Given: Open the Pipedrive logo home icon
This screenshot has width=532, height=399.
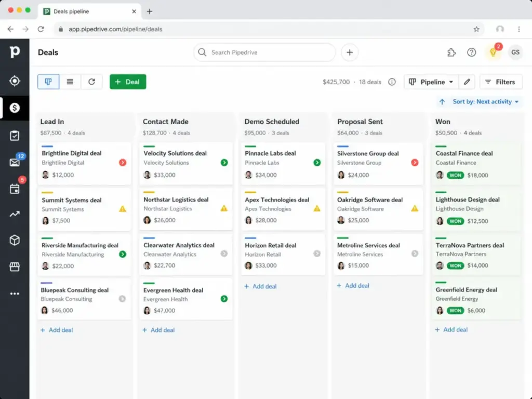Looking at the screenshot, I should (15, 52).
